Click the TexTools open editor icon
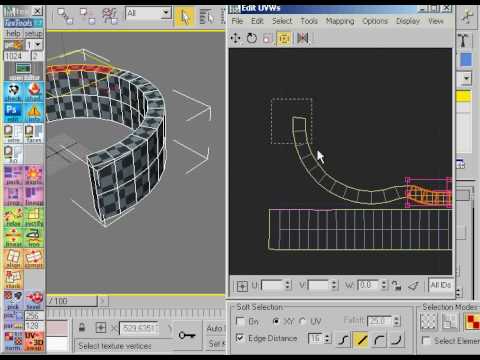The height and width of the screenshot is (360, 480). pyautogui.click(x=23, y=71)
